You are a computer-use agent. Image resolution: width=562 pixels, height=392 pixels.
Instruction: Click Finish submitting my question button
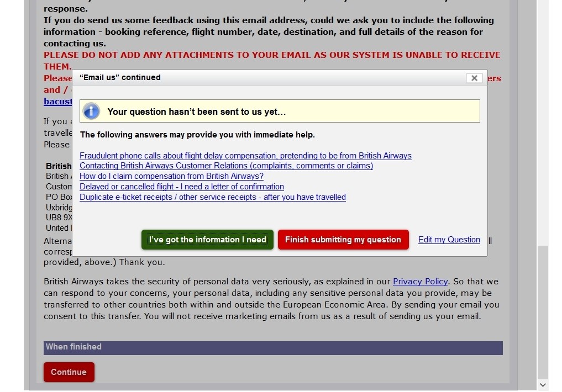(x=343, y=240)
